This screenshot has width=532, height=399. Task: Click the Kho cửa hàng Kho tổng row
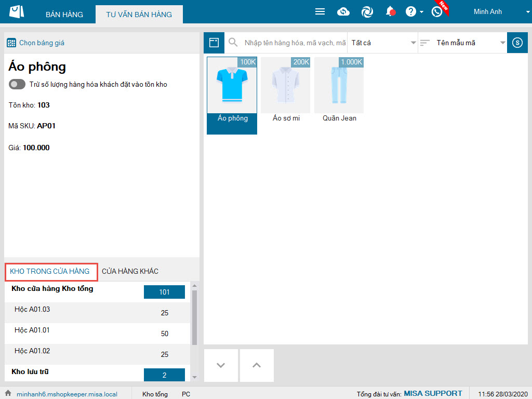[x=97, y=292]
